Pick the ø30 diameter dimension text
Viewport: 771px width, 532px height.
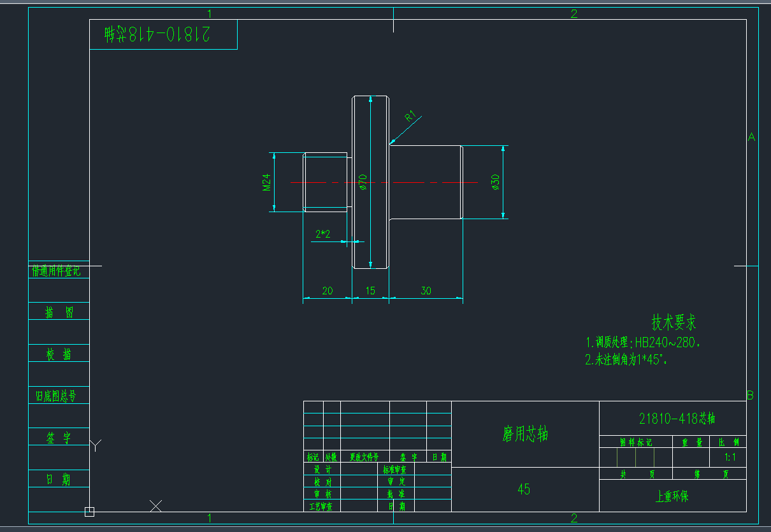click(495, 182)
